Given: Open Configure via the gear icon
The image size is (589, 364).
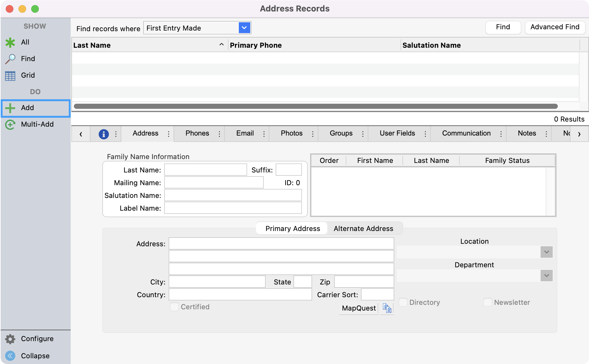Looking at the screenshot, I should [x=10, y=339].
